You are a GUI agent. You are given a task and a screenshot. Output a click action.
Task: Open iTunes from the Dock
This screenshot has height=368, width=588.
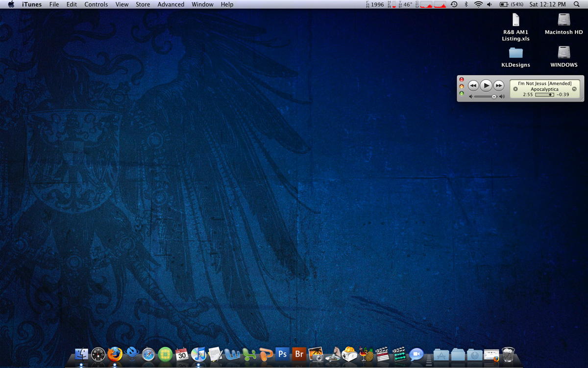[199, 354]
